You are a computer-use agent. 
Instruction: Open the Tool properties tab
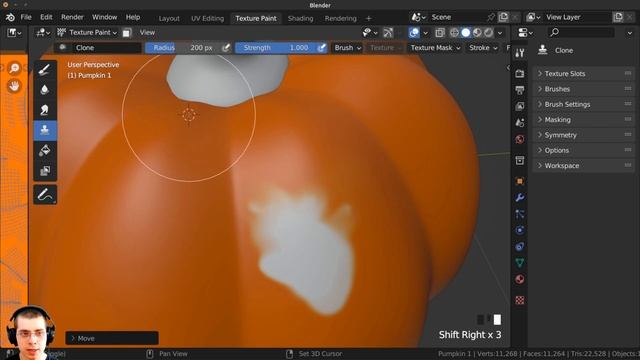(520, 53)
